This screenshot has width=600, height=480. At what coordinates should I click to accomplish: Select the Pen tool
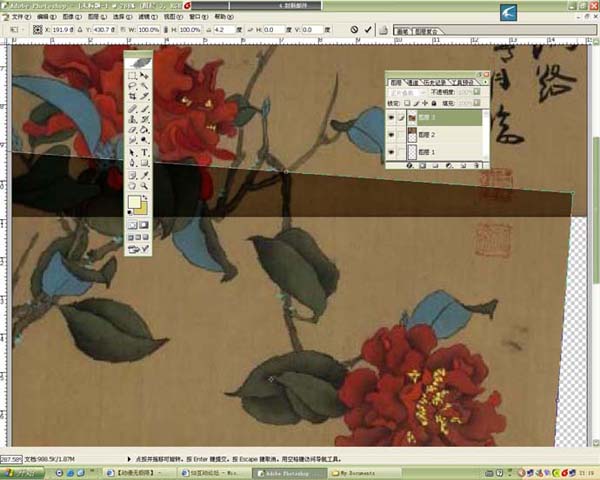point(132,163)
